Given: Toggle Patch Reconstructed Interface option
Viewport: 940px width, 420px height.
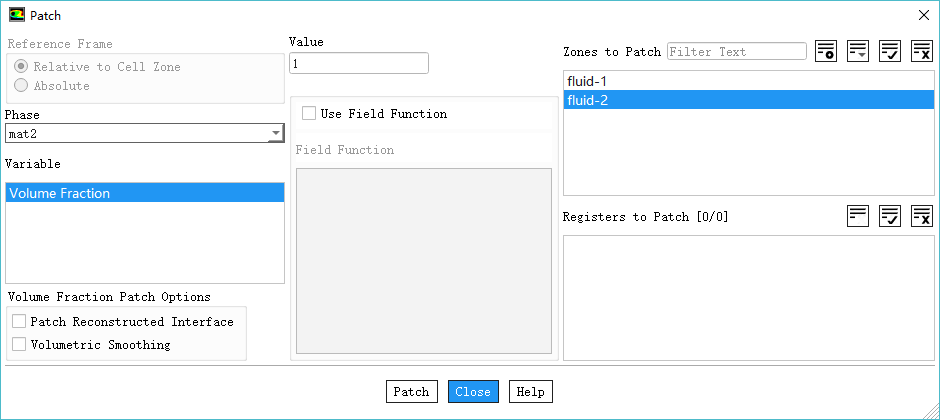Looking at the screenshot, I should pos(19,322).
